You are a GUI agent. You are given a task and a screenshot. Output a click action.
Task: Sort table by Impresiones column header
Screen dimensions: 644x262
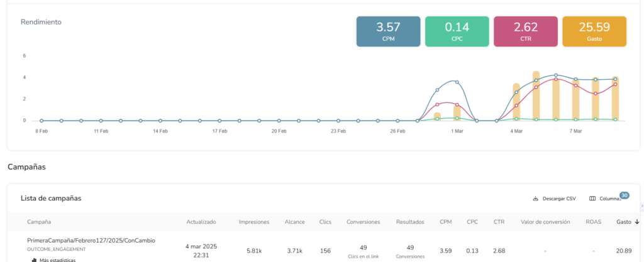coord(254,222)
